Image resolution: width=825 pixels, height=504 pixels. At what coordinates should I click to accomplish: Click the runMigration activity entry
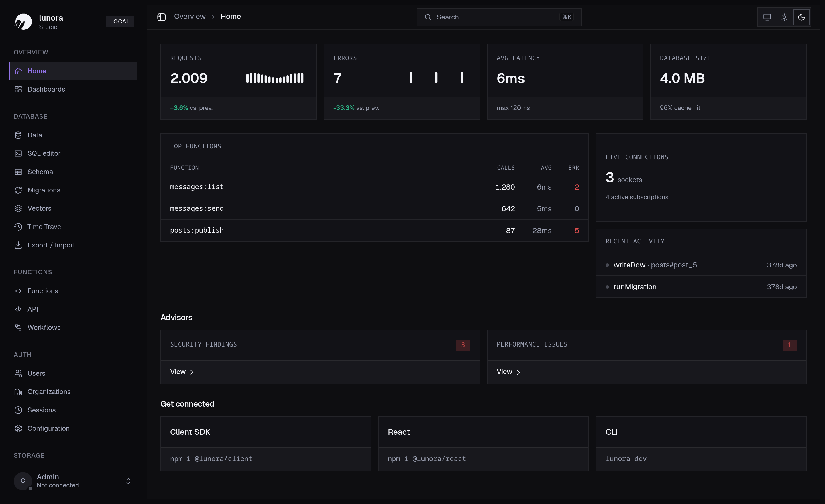click(701, 287)
